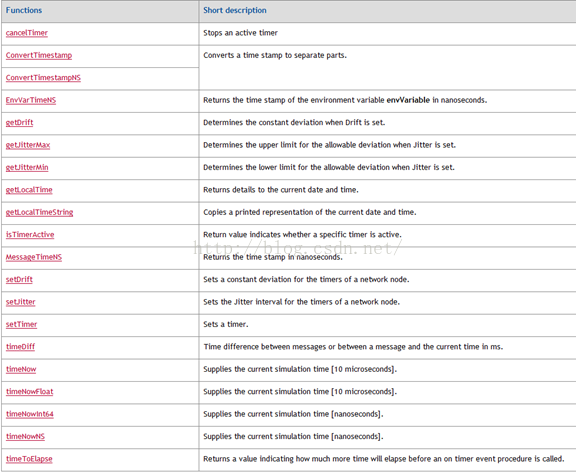Click 'Returns the time stamp in nanoseconds.'
576x475 pixels.
(x=273, y=257)
